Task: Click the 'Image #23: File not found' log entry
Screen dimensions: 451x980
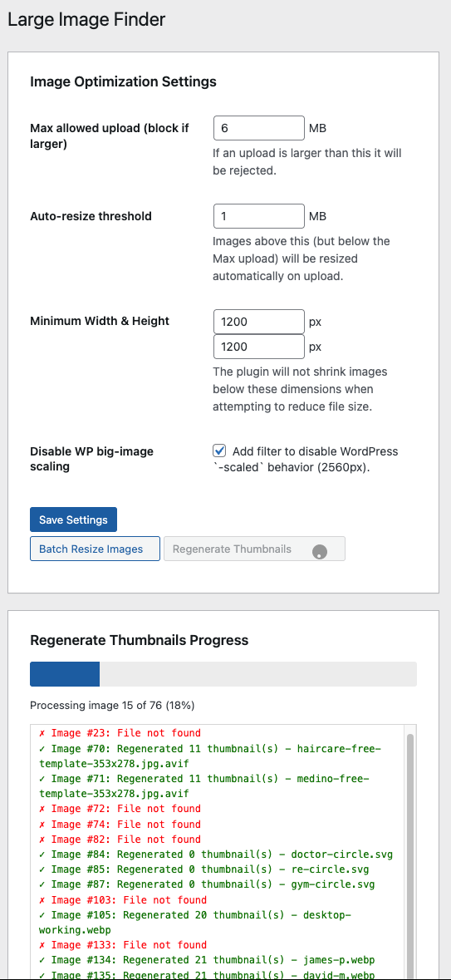Action: [x=120, y=733]
